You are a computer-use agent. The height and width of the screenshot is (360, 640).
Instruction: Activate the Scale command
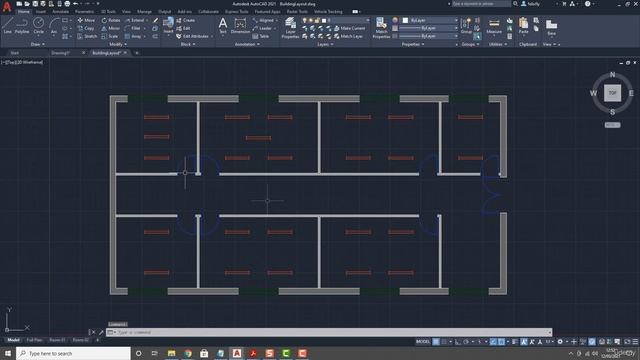pyautogui.click(x=109, y=36)
